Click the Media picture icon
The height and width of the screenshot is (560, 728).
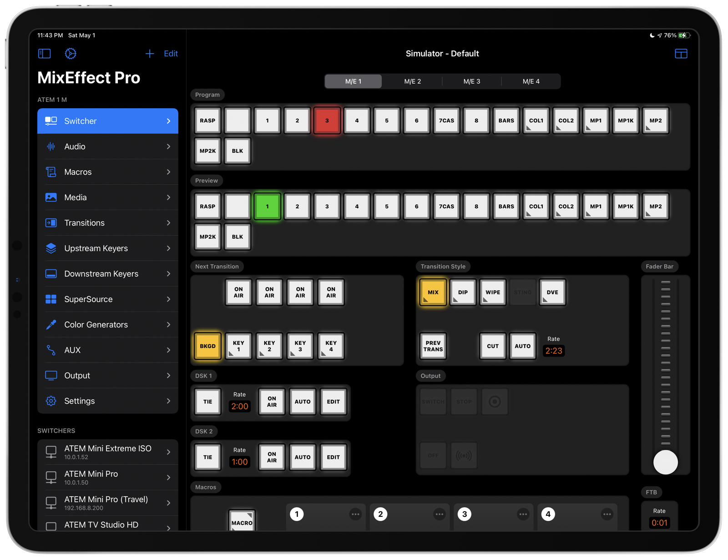point(51,197)
